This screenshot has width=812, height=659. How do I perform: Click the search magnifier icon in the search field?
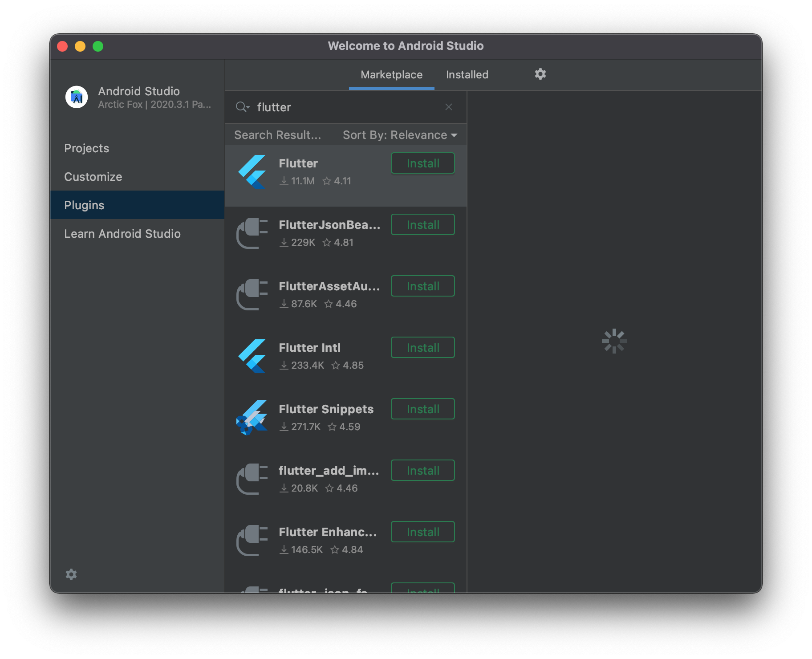243,107
